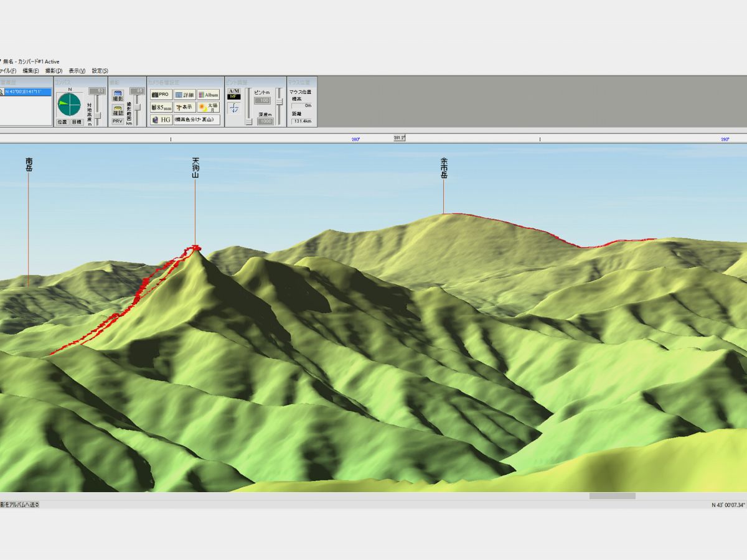Open the 設定(S) menu
This screenshot has width=747, height=560.
point(100,71)
